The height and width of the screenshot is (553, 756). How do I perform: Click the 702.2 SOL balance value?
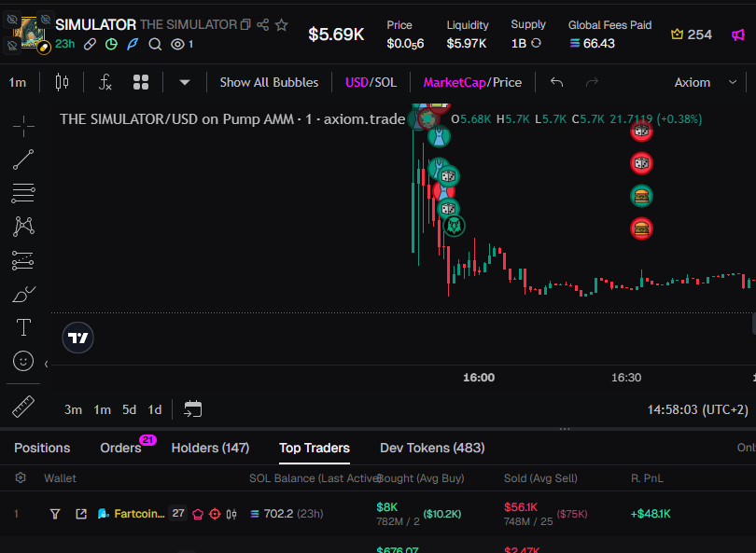[x=278, y=514]
